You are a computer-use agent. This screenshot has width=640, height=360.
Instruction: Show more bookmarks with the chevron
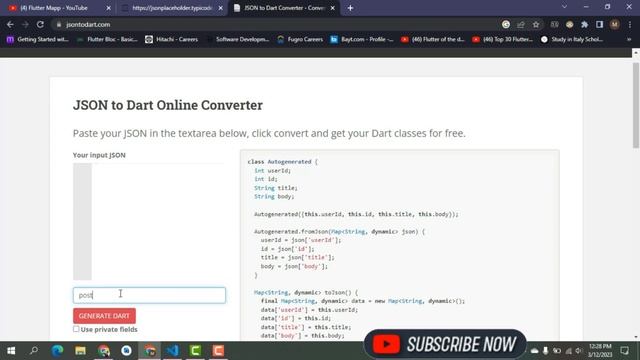629,40
